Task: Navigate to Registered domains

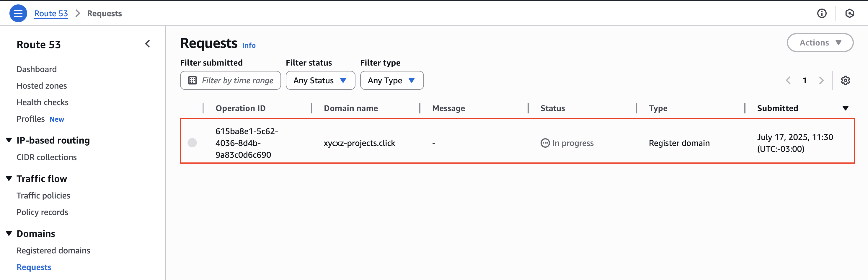Action: (x=53, y=250)
